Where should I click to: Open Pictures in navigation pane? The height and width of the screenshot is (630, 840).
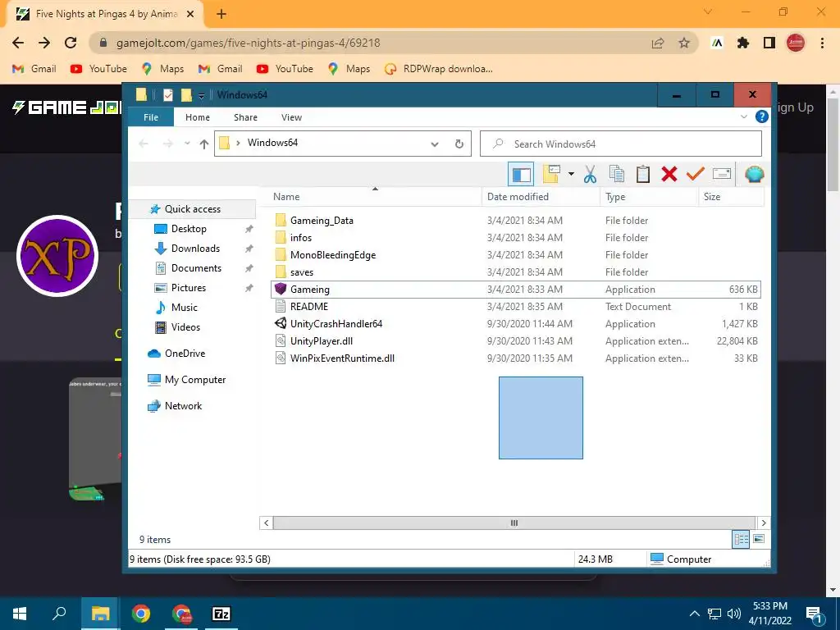click(x=189, y=288)
